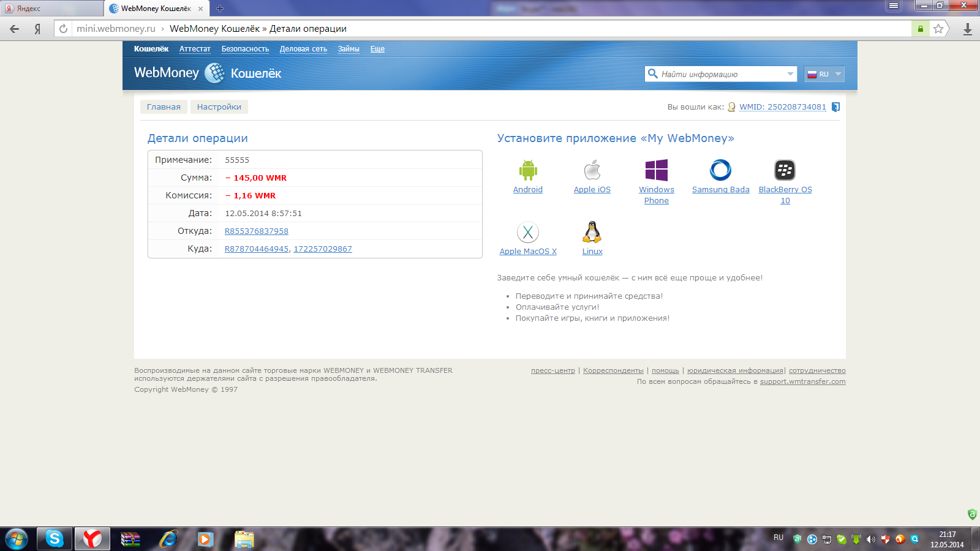The width and height of the screenshot is (980, 551).
Task: Launch Internet Explorer from taskbar
Action: click(x=168, y=539)
